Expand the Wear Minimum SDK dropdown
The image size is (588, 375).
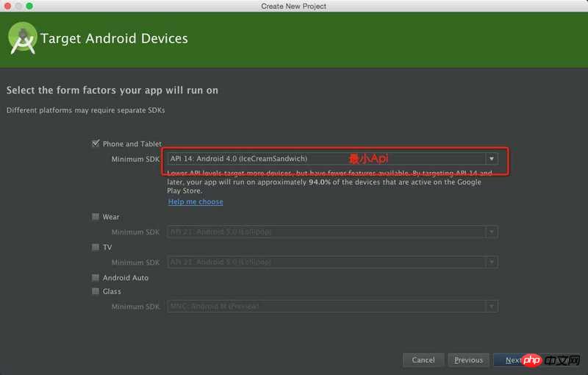pyautogui.click(x=491, y=232)
